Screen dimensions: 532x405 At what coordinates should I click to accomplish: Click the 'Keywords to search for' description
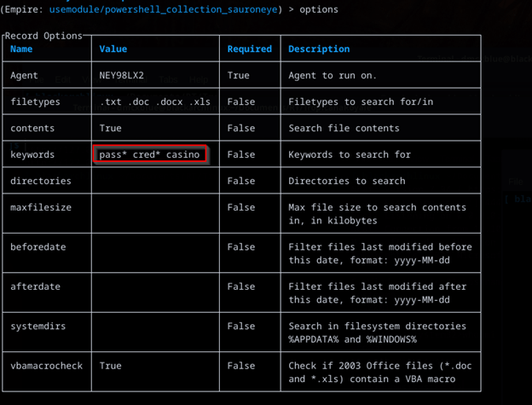[350, 154]
